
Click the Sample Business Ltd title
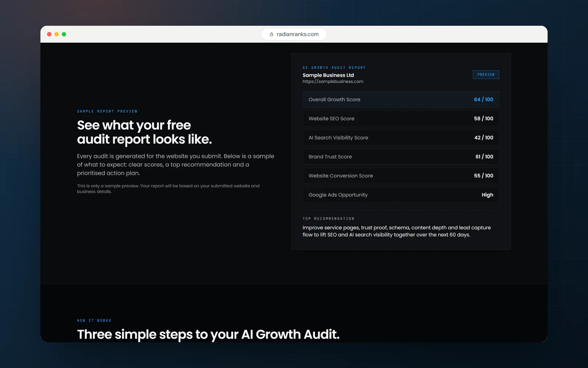pos(328,75)
